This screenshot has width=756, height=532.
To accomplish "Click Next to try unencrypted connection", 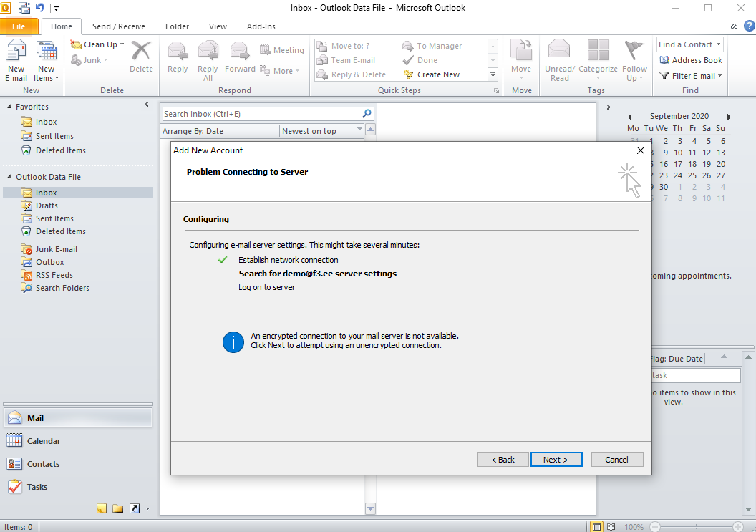I will point(556,460).
